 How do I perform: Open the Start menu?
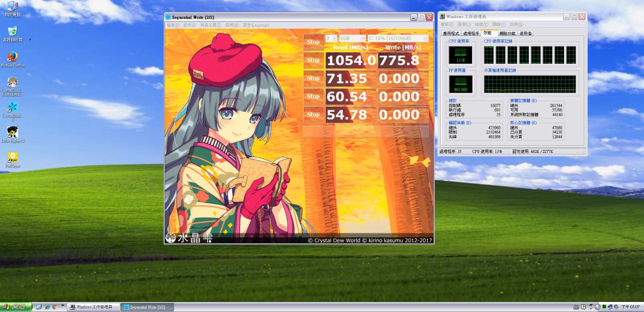(x=16, y=307)
